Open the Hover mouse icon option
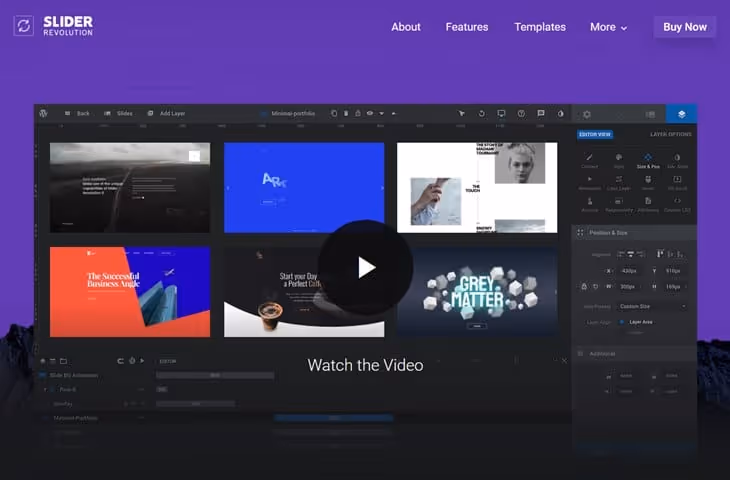The height and width of the screenshot is (480, 730). [x=648, y=183]
